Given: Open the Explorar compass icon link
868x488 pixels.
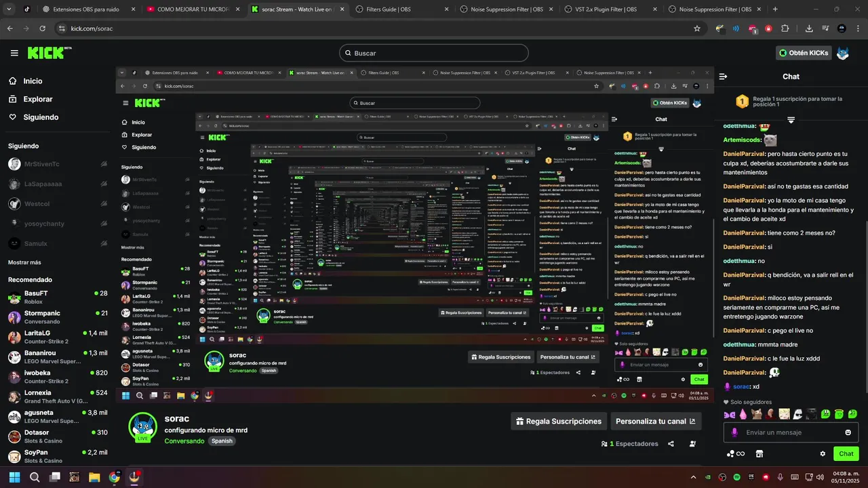Looking at the screenshot, I should point(12,99).
